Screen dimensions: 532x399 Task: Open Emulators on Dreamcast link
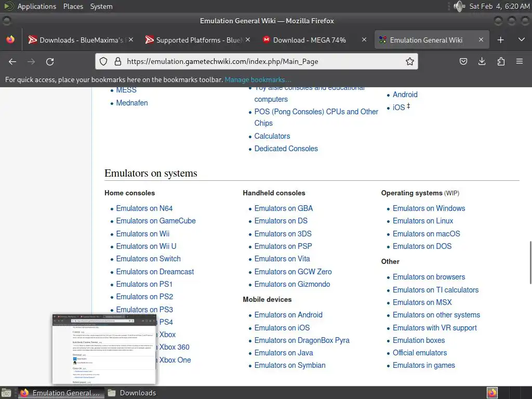[x=155, y=272]
